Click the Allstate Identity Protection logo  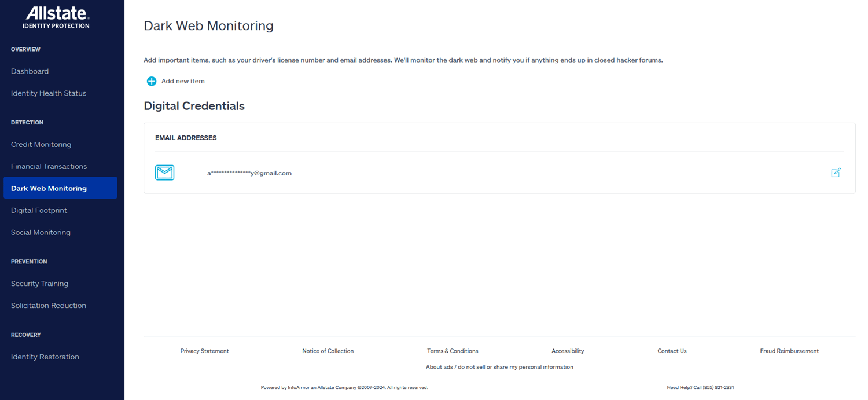(56, 17)
